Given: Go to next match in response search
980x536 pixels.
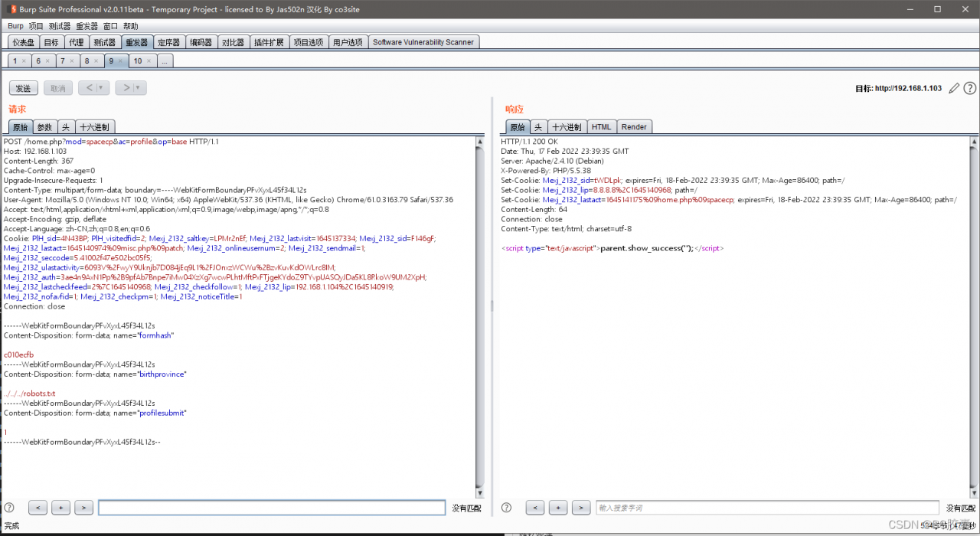Looking at the screenshot, I should point(581,507).
